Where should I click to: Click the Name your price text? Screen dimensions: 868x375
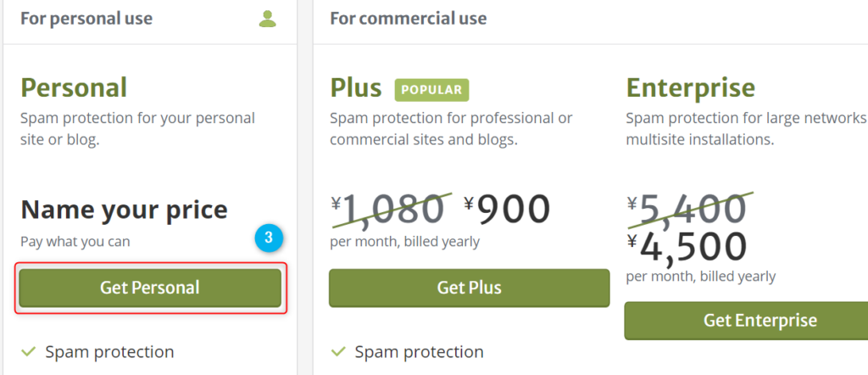(124, 210)
